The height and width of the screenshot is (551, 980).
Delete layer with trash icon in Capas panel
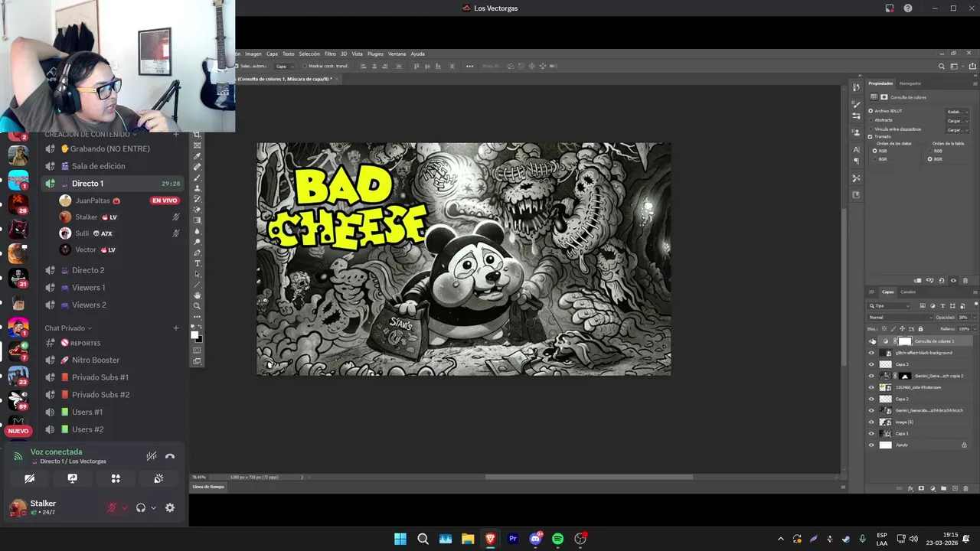pyautogui.click(x=965, y=488)
